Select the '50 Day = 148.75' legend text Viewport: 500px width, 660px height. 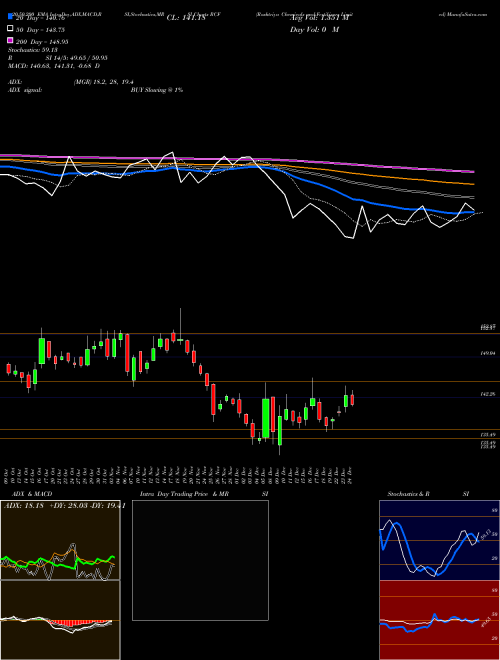[x=40, y=30]
